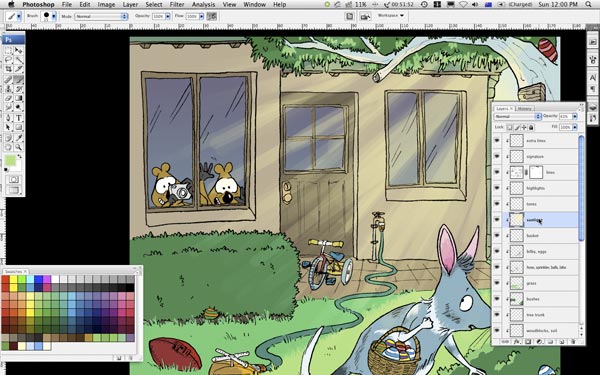This screenshot has width=600, height=375.
Task: Lock transparent pixels in Layers panel
Action: [x=510, y=127]
